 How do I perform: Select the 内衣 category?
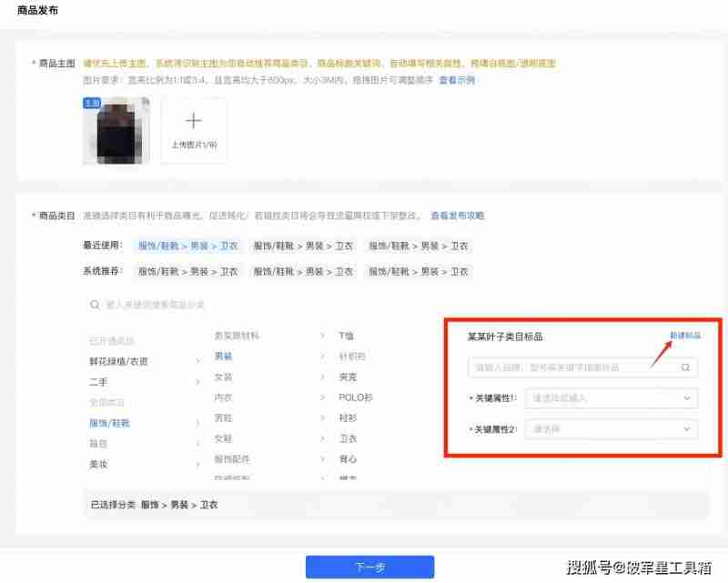(222, 397)
